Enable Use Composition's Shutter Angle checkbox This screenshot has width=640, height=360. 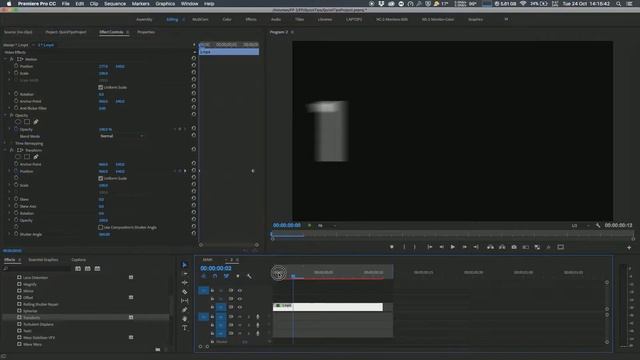100,227
